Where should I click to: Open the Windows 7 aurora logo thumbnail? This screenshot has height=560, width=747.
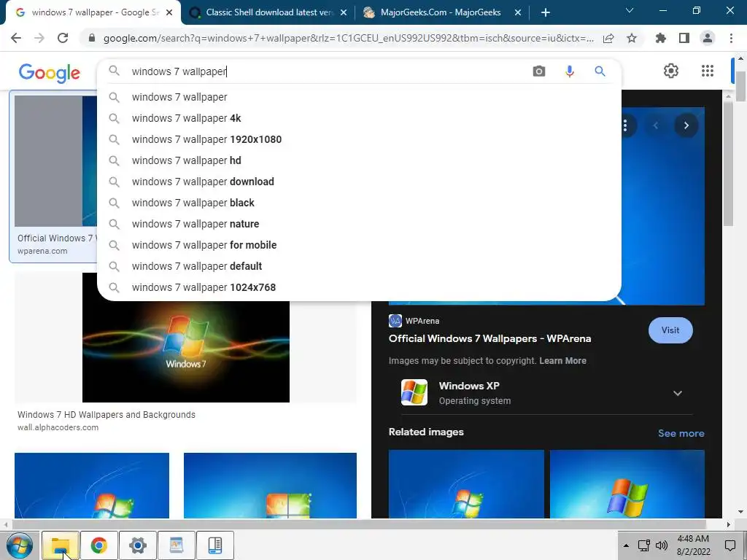186,351
